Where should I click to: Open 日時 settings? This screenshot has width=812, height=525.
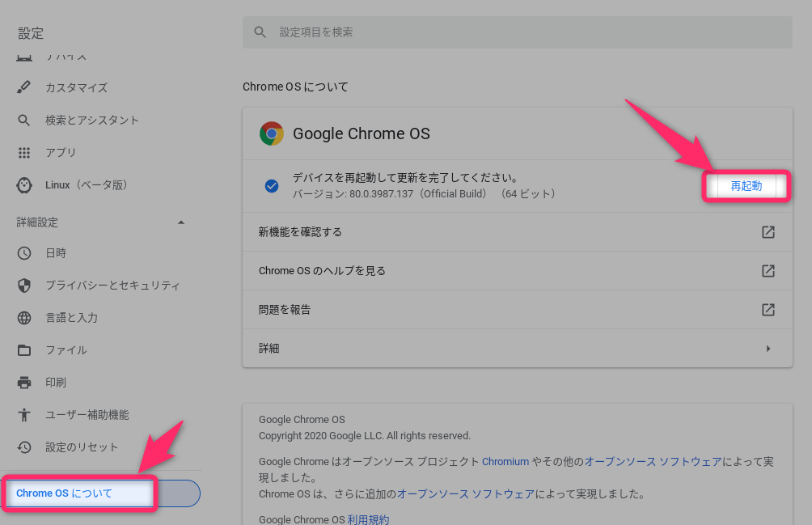coord(56,253)
